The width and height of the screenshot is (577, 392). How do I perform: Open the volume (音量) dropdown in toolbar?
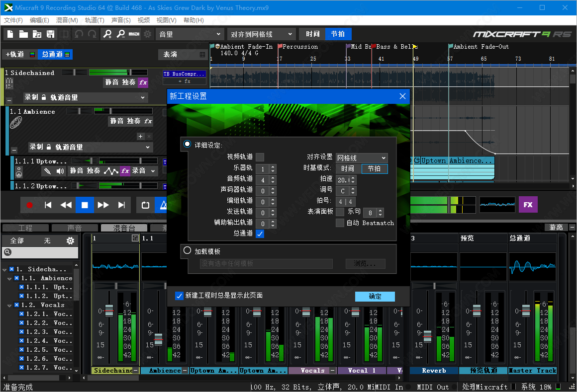190,34
